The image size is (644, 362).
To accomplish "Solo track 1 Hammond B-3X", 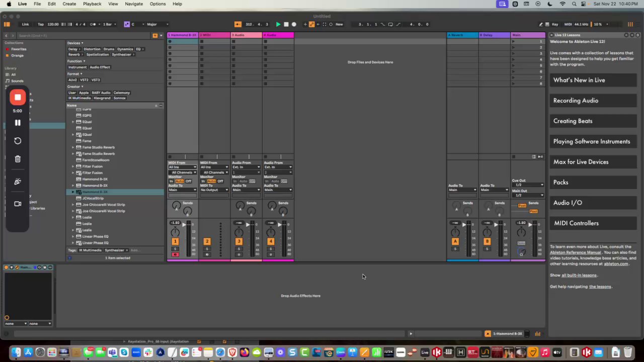I will (x=175, y=249).
